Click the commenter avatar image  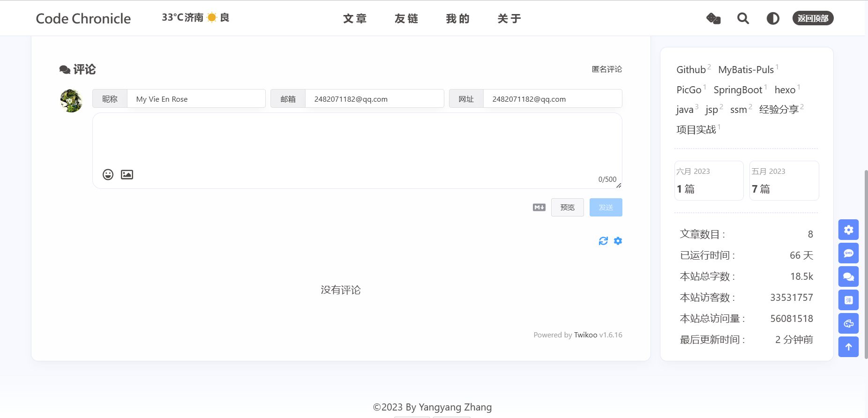(71, 101)
